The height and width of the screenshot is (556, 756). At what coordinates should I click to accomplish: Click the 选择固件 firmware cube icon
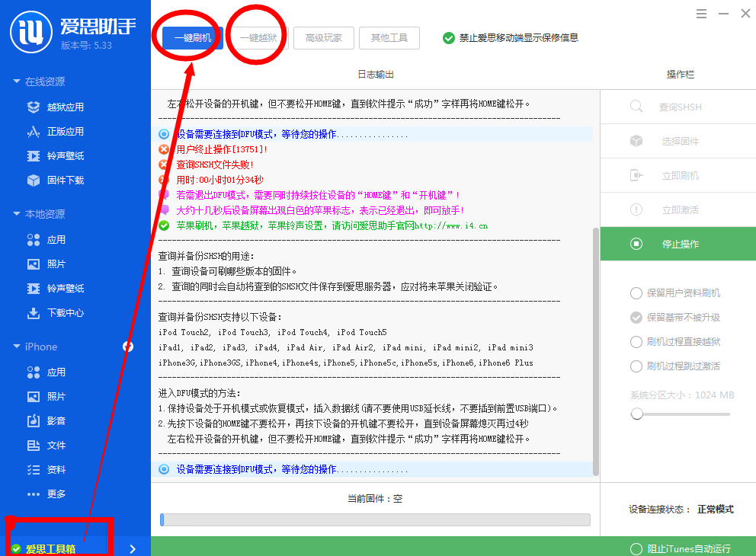pos(637,140)
